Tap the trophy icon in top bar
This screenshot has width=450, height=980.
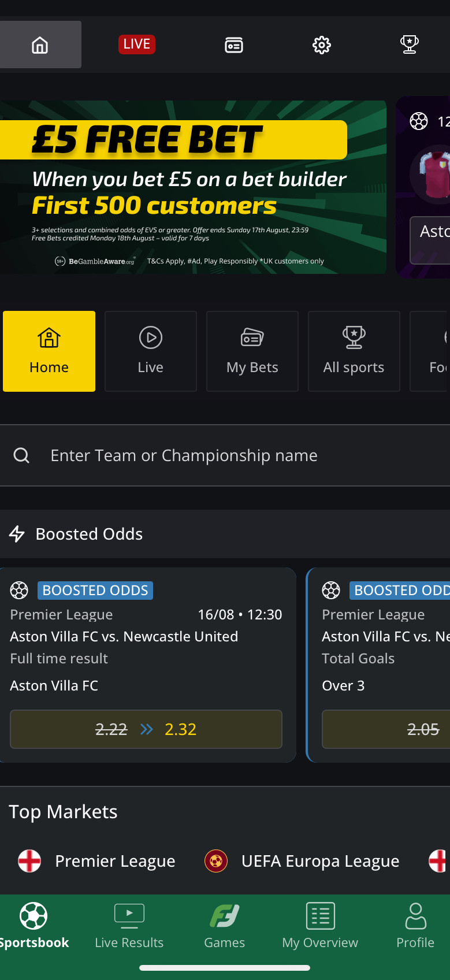pyautogui.click(x=410, y=44)
